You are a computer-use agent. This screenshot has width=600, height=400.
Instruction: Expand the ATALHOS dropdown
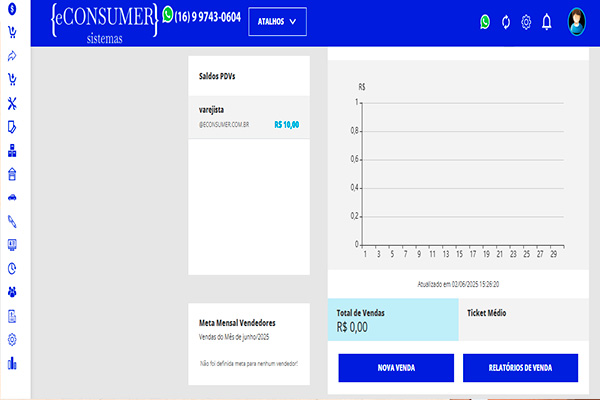click(277, 21)
